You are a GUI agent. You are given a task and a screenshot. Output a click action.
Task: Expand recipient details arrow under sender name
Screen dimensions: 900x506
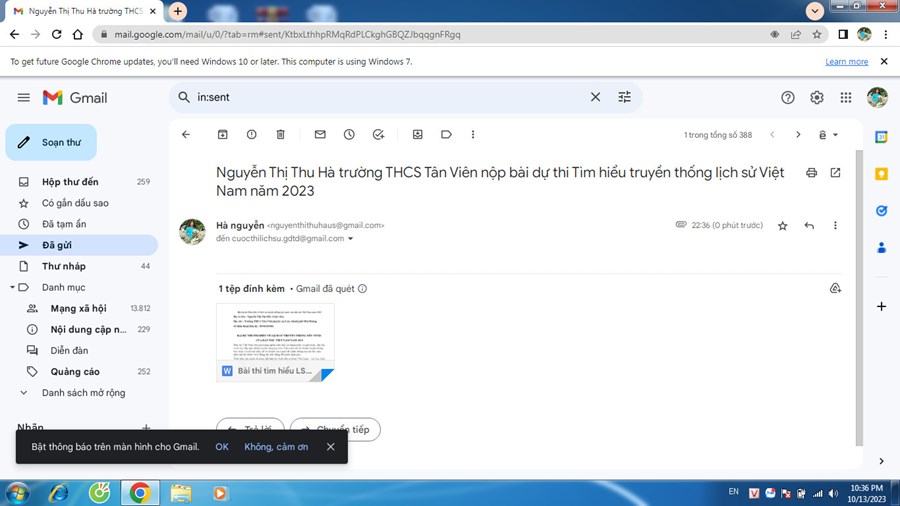(x=351, y=239)
